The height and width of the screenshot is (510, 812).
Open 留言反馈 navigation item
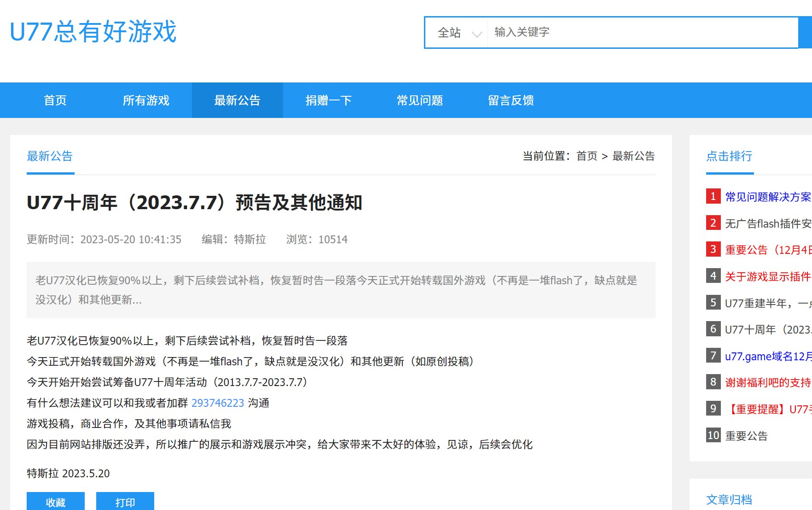click(511, 100)
